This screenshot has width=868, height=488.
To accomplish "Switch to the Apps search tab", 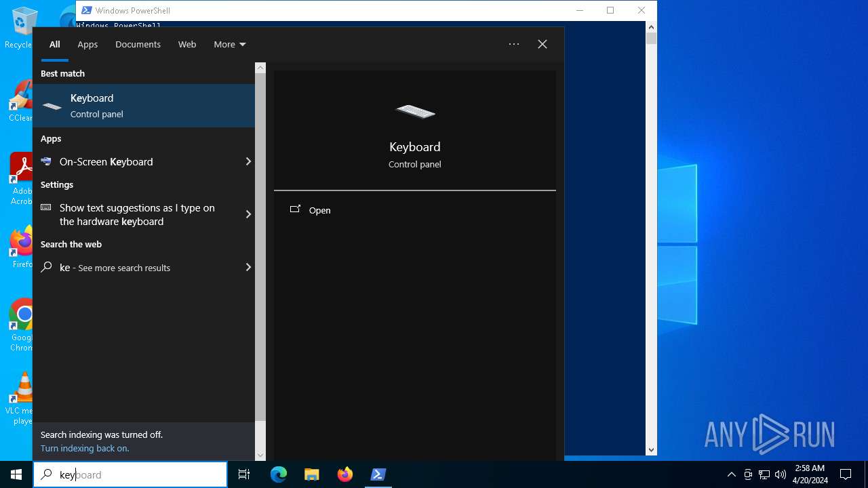I will tap(87, 44).
